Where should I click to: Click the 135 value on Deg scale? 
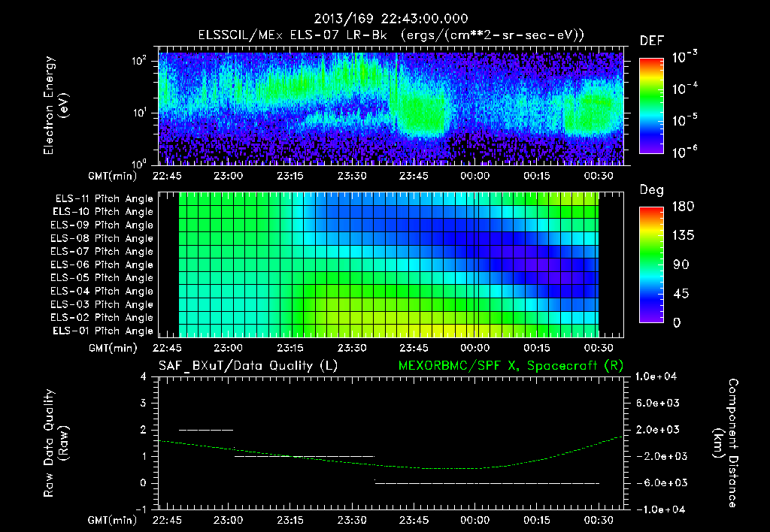tap(683, 235)
